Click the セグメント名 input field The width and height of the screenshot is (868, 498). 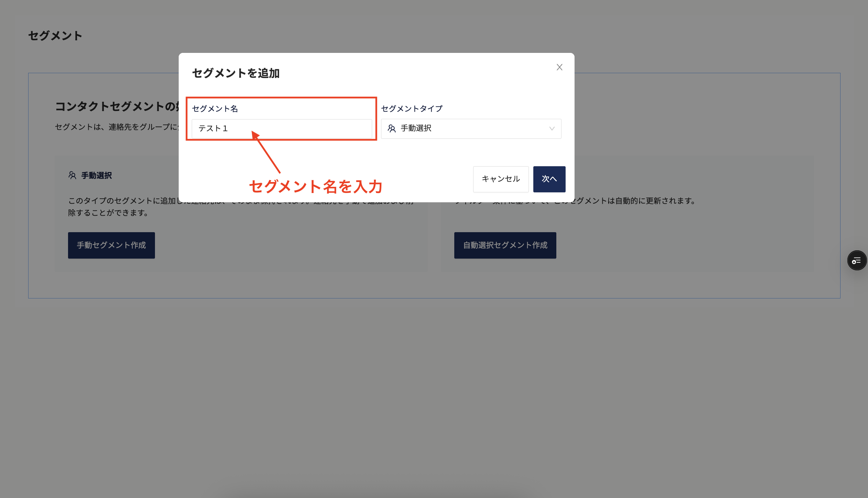(282, 129)
